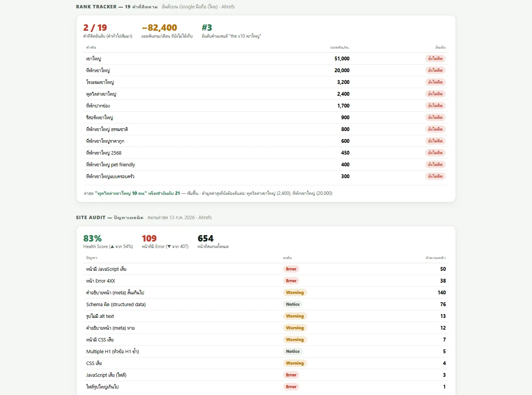Click the "ยังไม่ติด" badge beside volume 900

click(x=435, y=117)
